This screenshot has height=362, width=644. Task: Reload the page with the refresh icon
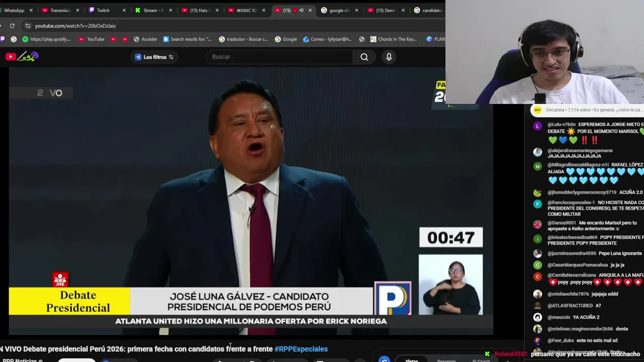12,26
